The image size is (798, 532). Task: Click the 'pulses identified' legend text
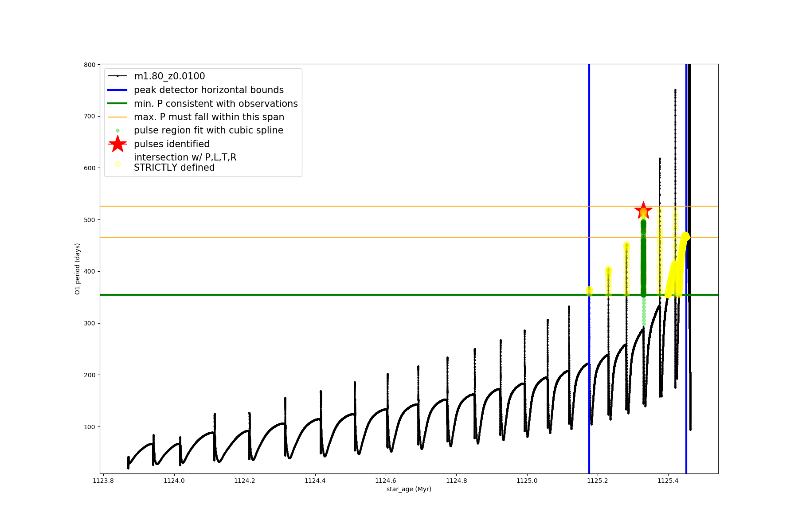(172, 144)
